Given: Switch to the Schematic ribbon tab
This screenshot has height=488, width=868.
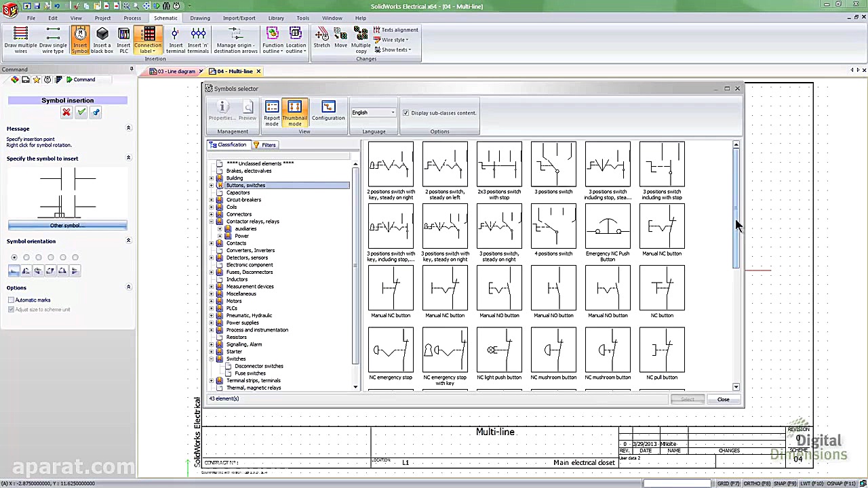Looking at the screenshot, I should (165, 18).
